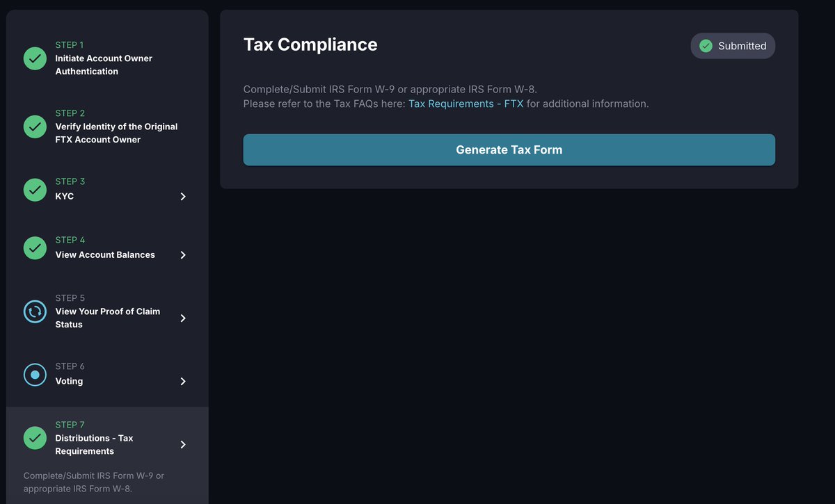Open Initiate Account Owner Authentication step
This screenshot has height=504, width=835.
pyautogui.click(x=104, y=65)
